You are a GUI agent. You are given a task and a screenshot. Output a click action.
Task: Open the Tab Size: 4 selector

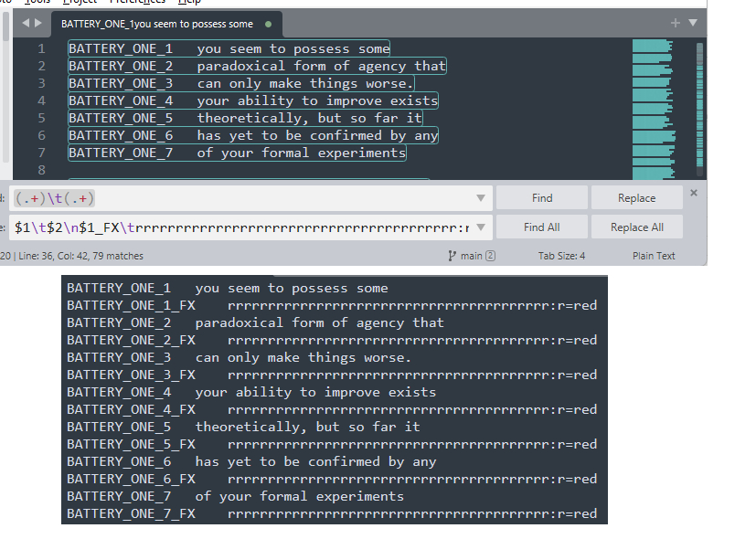(561, 256)
